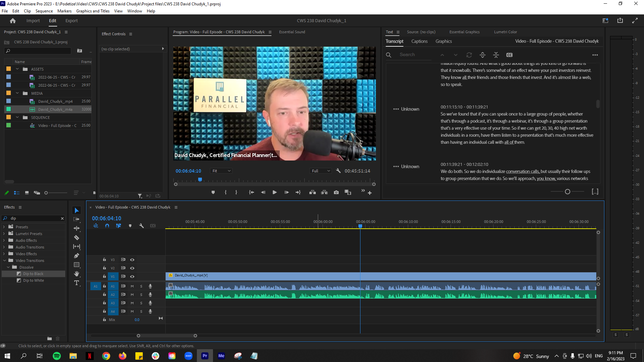This screenshot has width=644, height=362.
Task: Select the Razor tool
Action: pos(77,237)
